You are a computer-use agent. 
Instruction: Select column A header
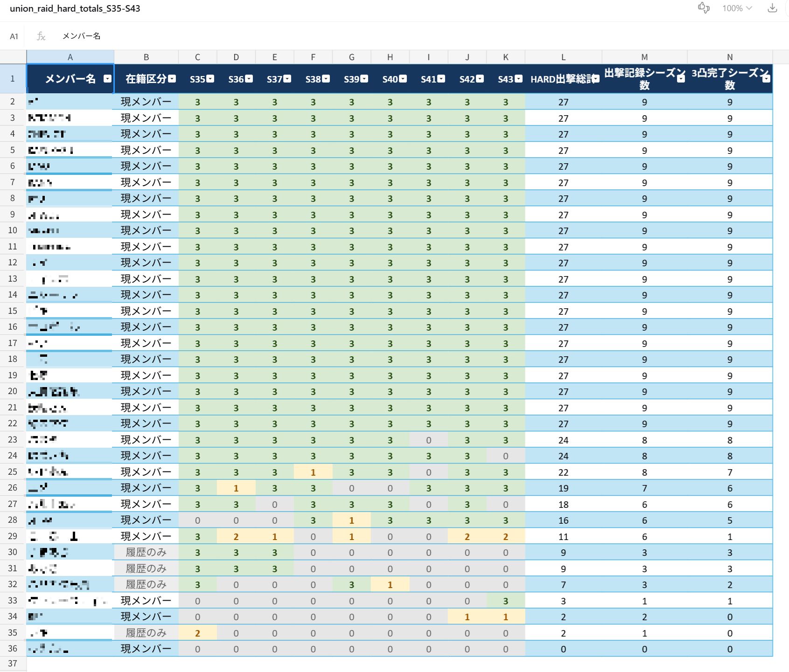[70, 57]
